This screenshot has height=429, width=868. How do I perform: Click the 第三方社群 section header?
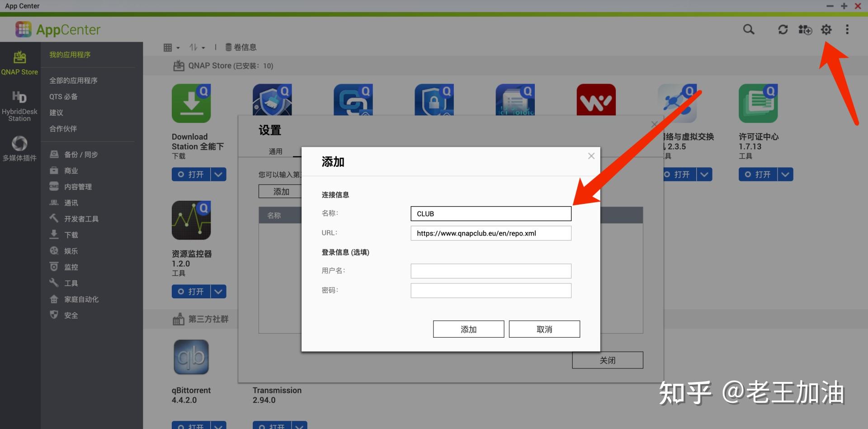201,319
